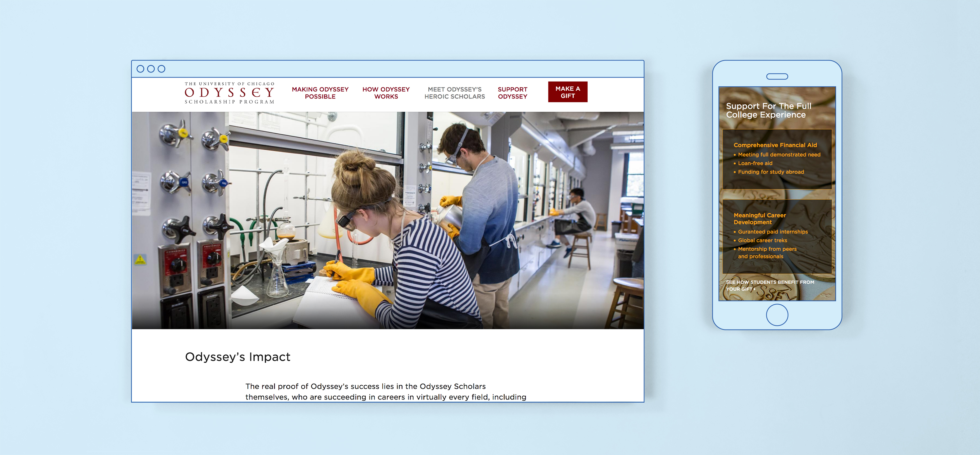980x455 pixels.
Task: Tap the Meaningful Career Development card heading
Action: [759, 218]
